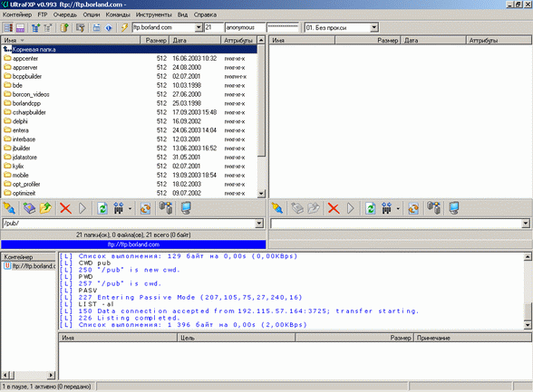Click the networked servers icon in left pane
The height and width of the screenshot is (392, 533).
tap(166, 208)
